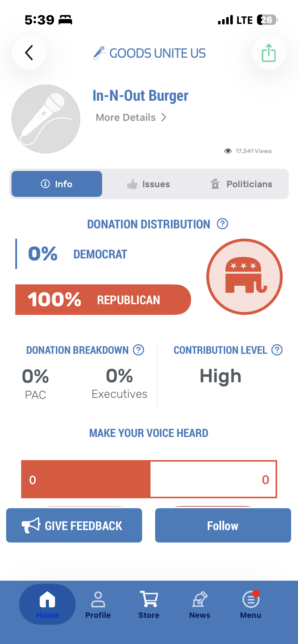Image resolution: width=298 pixels, height=644 pixels.
Task: Open Donation Distribution help icon
Action: point(222,224)
